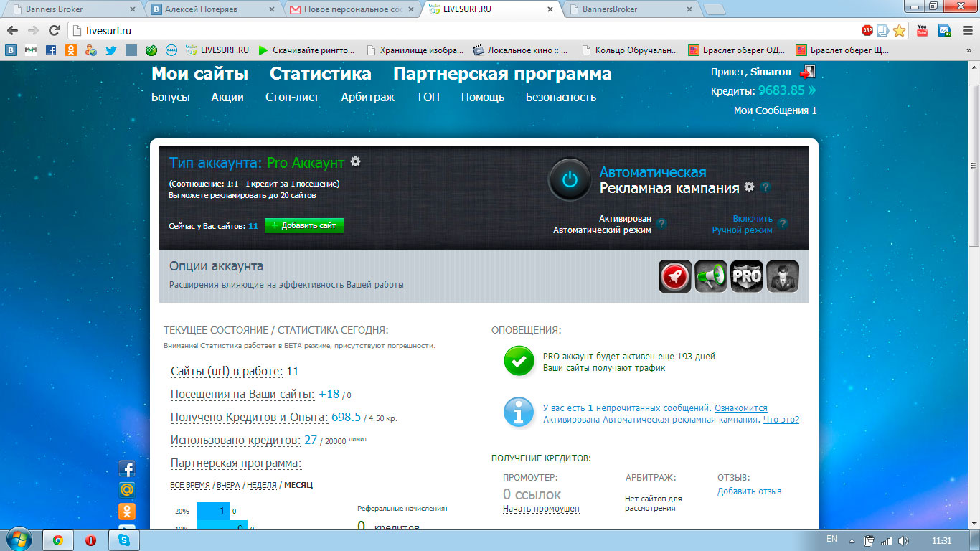Image resolution: width=980 pixels, height=551 pixels.
Task: Show help for Ручной режим
Action: [x=783, y=224]
